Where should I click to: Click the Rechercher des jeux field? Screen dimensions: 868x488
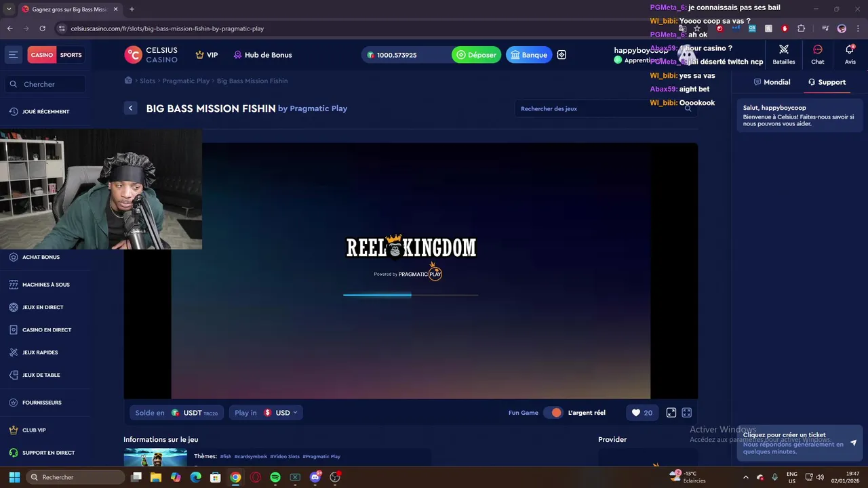pyautogui.click(x=606, y=108)
